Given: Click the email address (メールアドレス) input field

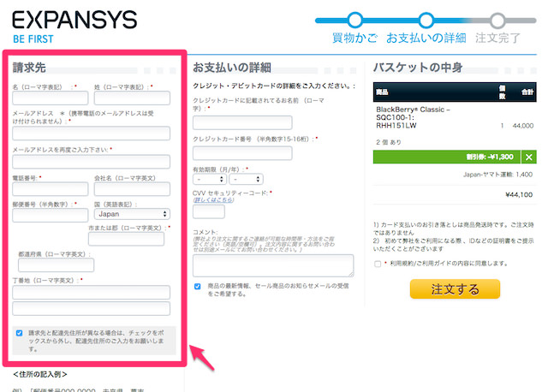Looking at the screenshot, I should [92, 134].
